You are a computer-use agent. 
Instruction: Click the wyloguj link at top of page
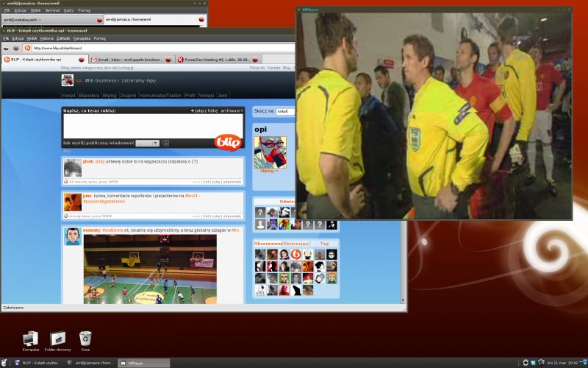pyautogui.click(x=124, y=68)
